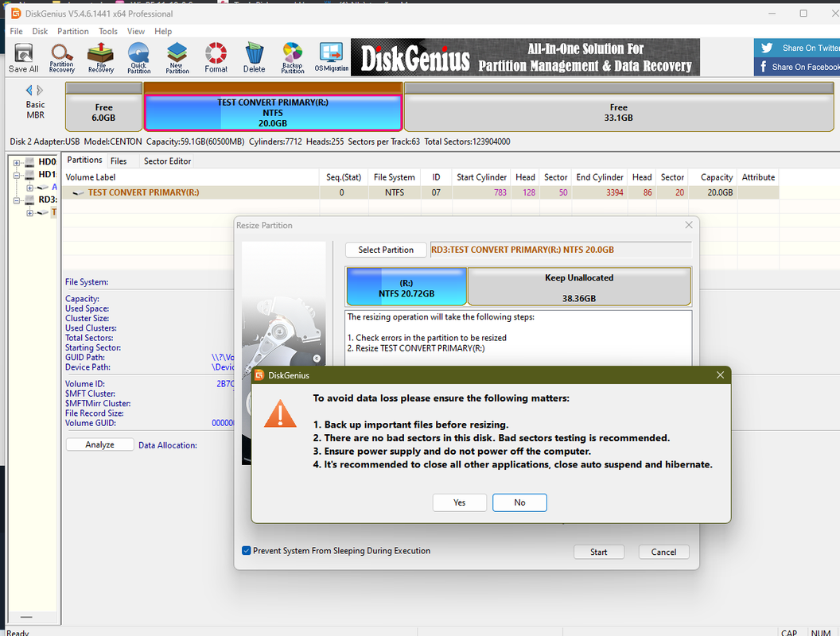
Task: Open the Help menu
Action: (x=163, y=31)
